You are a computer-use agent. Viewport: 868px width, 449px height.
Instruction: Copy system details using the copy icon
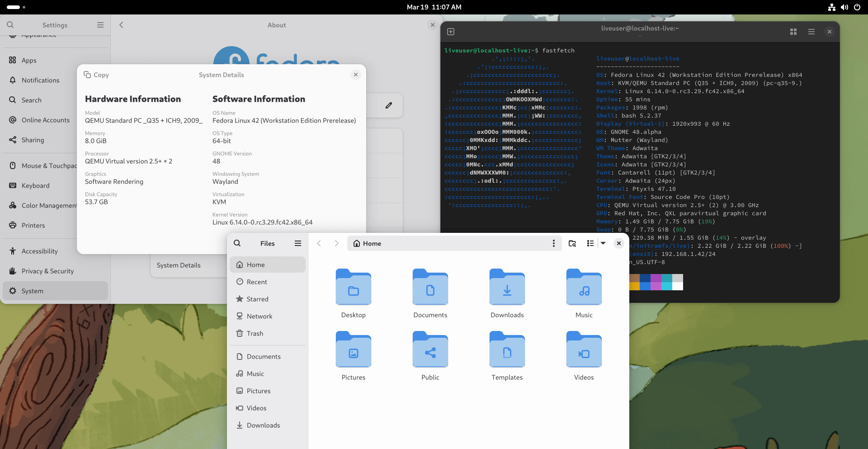[x=96, y=75]
